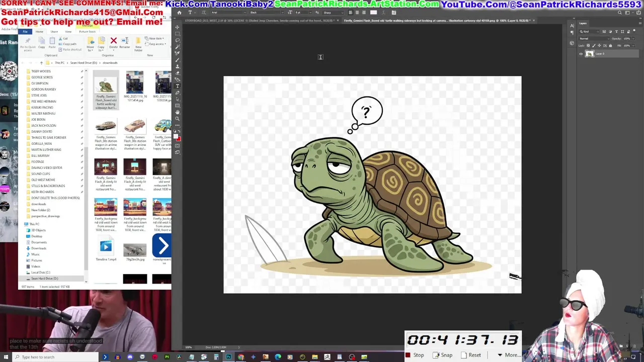Click the Stop recording button
This screenshot has width=644, height=362.
click(415, 355)
